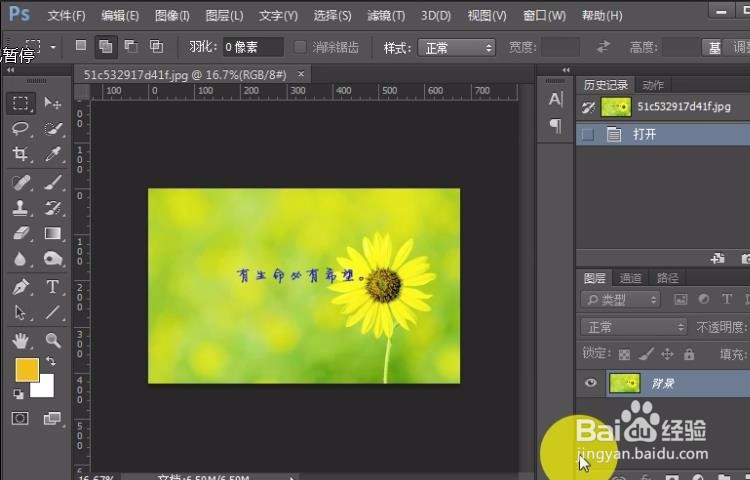The width and height of the screenshot is (750, 480).
Task: Select the Rectangular Marquee tool
Action: [20, 103]
